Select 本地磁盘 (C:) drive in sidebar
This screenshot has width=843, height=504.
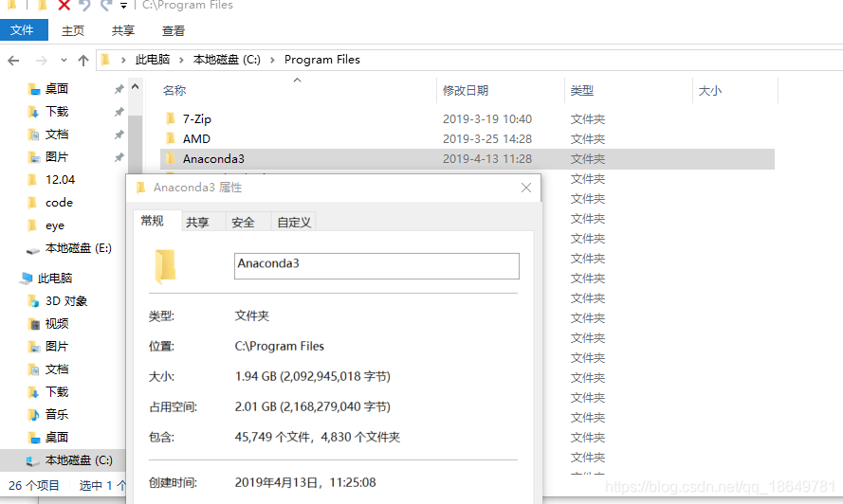click(x=79, y=460)
